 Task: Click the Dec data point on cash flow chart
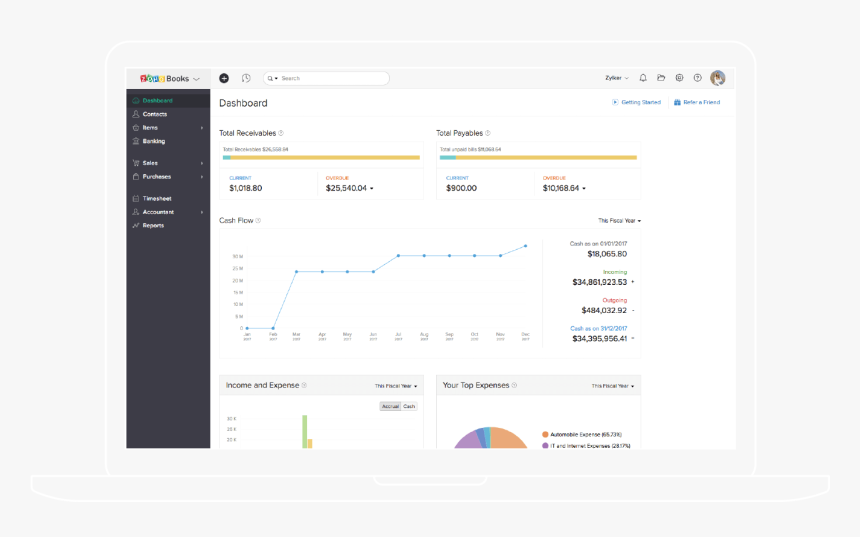point(525,246)
